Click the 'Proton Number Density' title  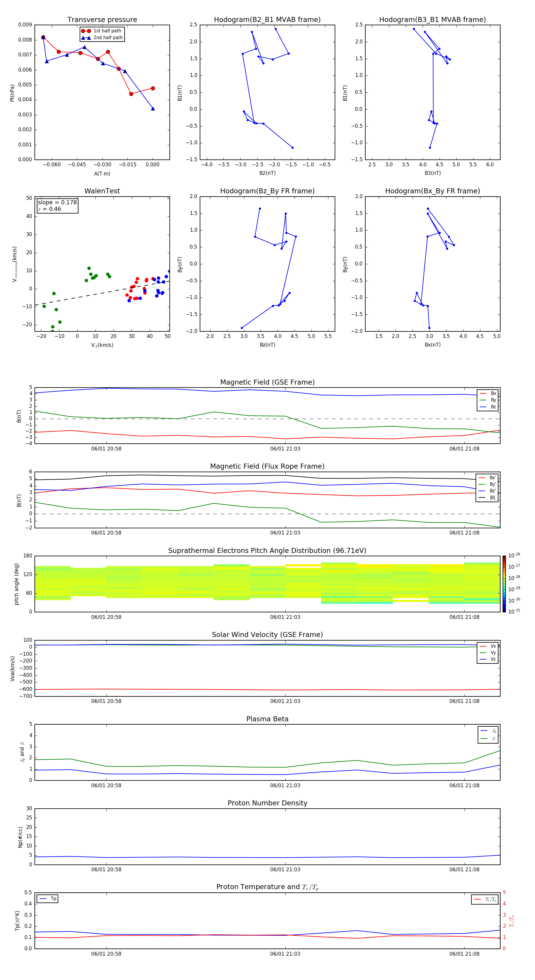coord(267,803)
